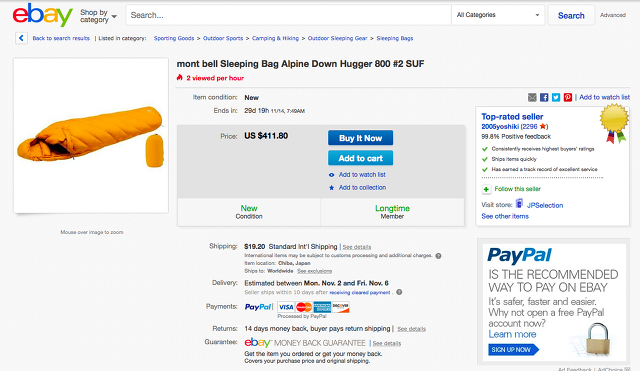Click the orange sleeping bag product image
The width and height of the screenshot is (640, 371).
click(x=91, y=135)
